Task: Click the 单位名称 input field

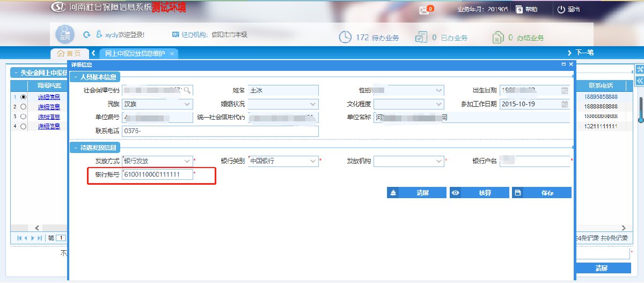Action: click(x=471, y=117)
